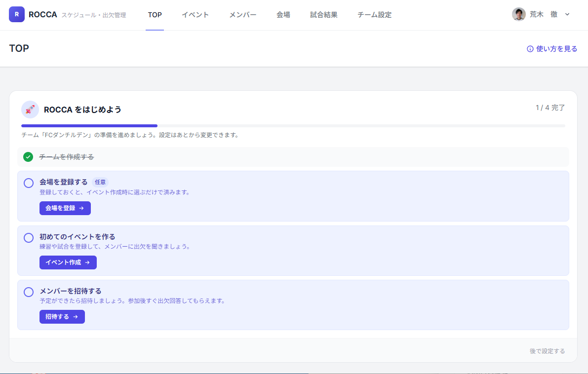Click the 会場を登録する heading
Viewport: 588px width, 374px height.
(x=63, y=182)
